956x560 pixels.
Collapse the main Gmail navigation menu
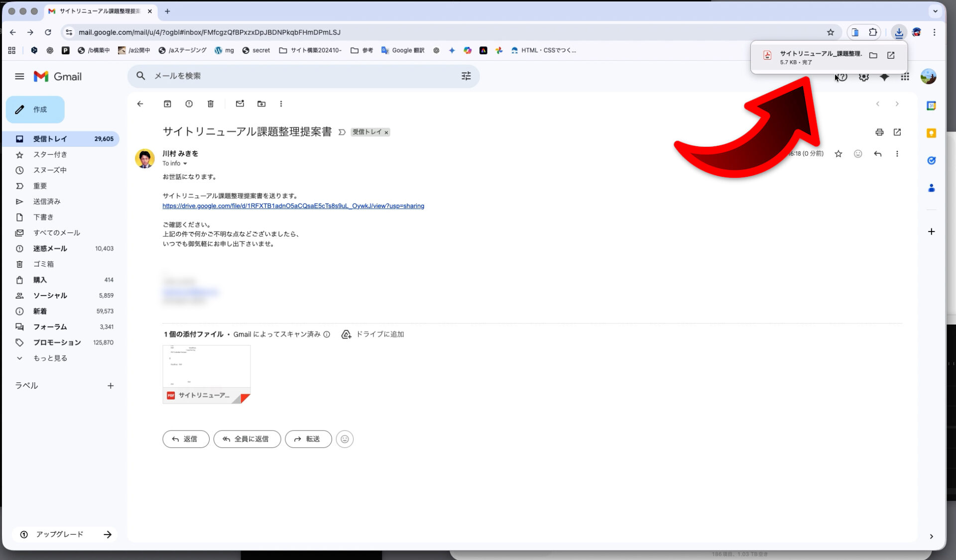coord(19,76)
